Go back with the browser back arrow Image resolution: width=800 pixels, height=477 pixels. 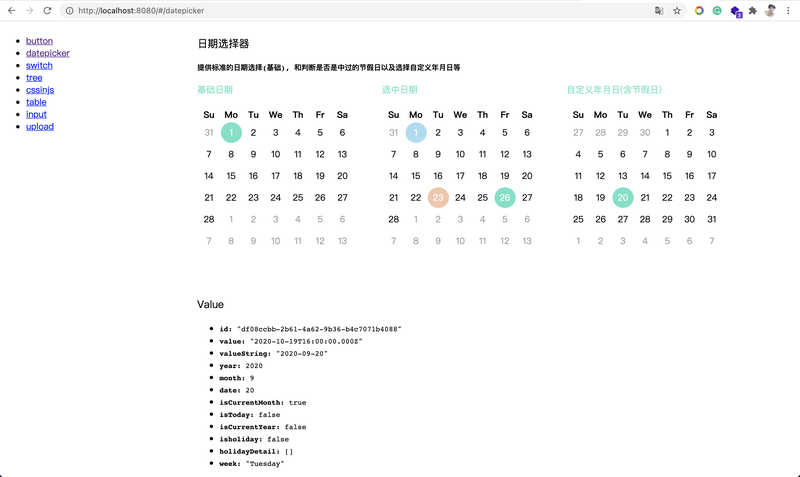pyautogui.click(x=11, y=10)
